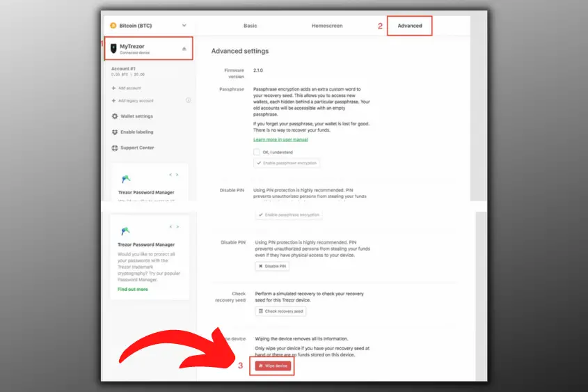Click Enable passphrase encryption below the checkbox
Image resolution: width=588 pixels, height=392 pixels.
click(287, 163)
